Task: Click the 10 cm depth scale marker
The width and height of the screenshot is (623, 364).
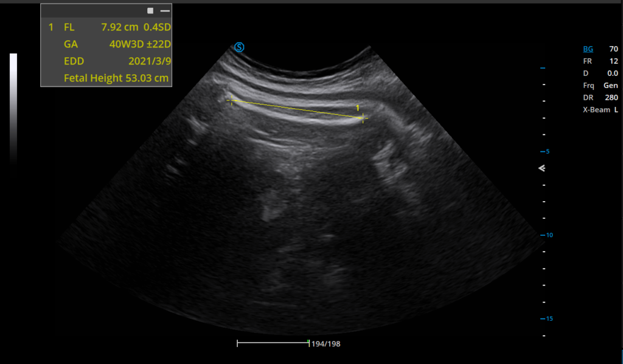Action: click(x=547, y=235)
